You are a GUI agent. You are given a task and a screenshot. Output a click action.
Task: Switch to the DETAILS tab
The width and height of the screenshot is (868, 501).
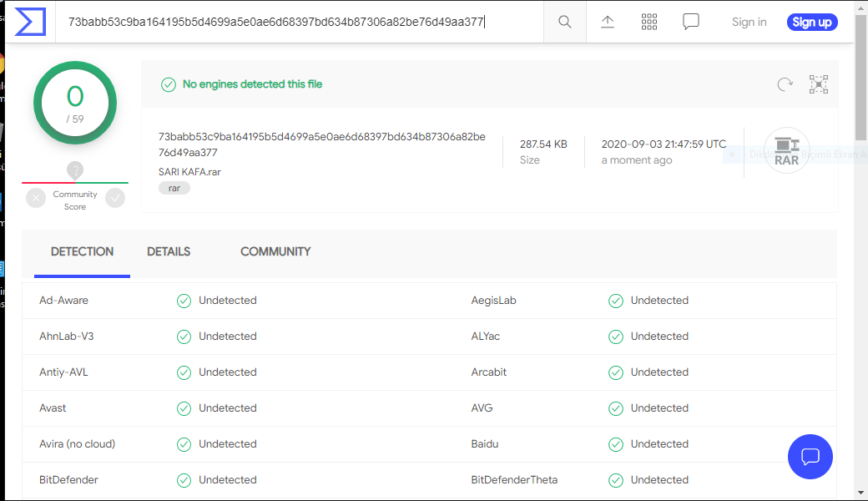coord(169,252)
